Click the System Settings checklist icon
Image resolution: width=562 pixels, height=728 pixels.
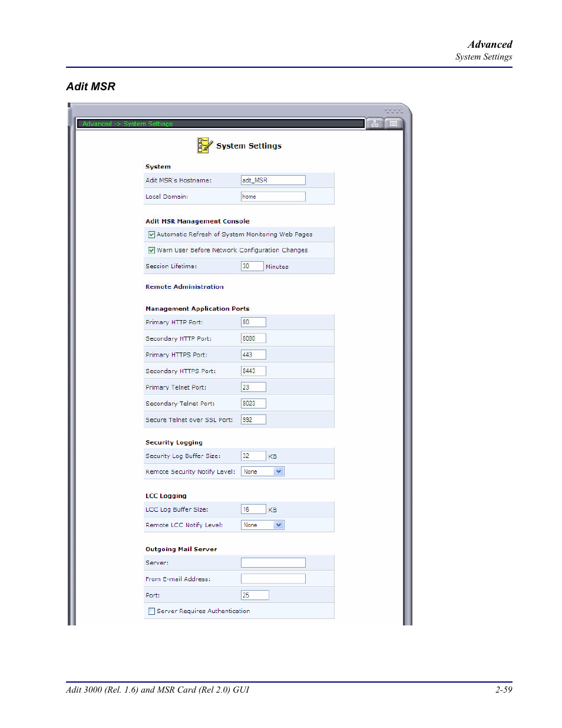[x=204, y=145]
